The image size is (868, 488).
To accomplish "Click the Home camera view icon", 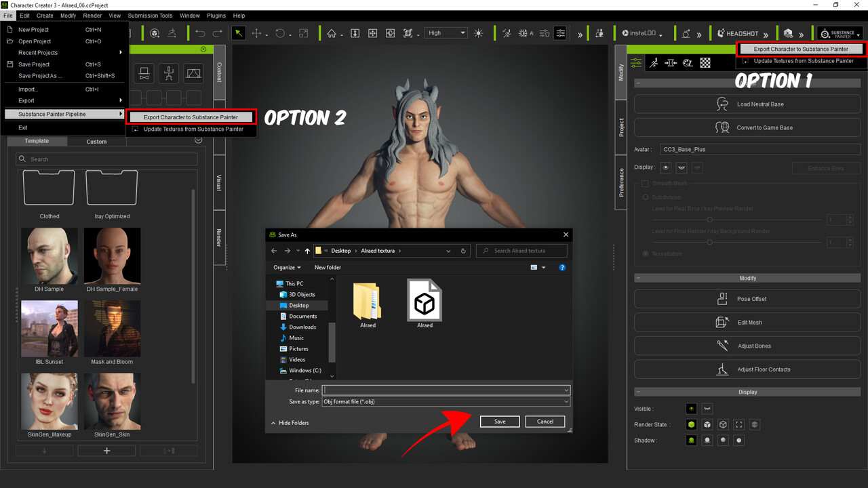I will coord(332,33).
